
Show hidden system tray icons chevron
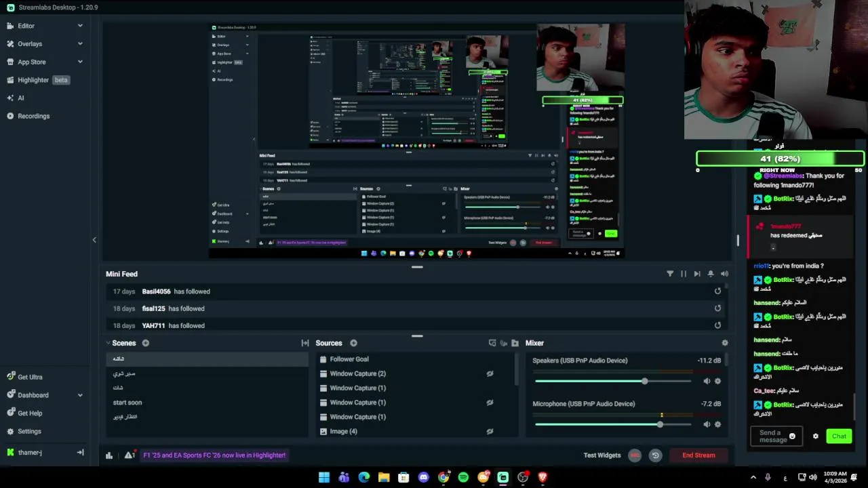(x=753, y=477)
